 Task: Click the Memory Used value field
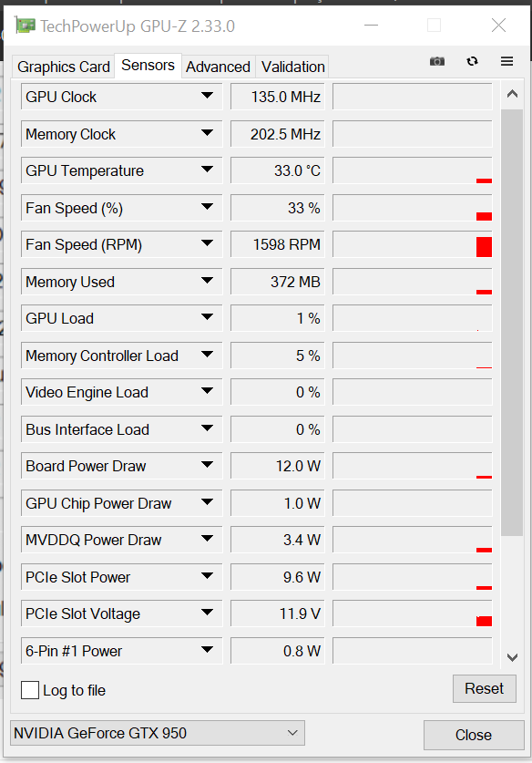(x=278, y=282)
